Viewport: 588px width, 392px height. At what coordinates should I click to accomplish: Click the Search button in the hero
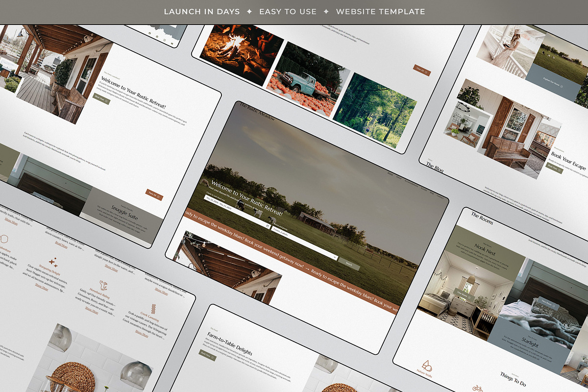[349, 264]
